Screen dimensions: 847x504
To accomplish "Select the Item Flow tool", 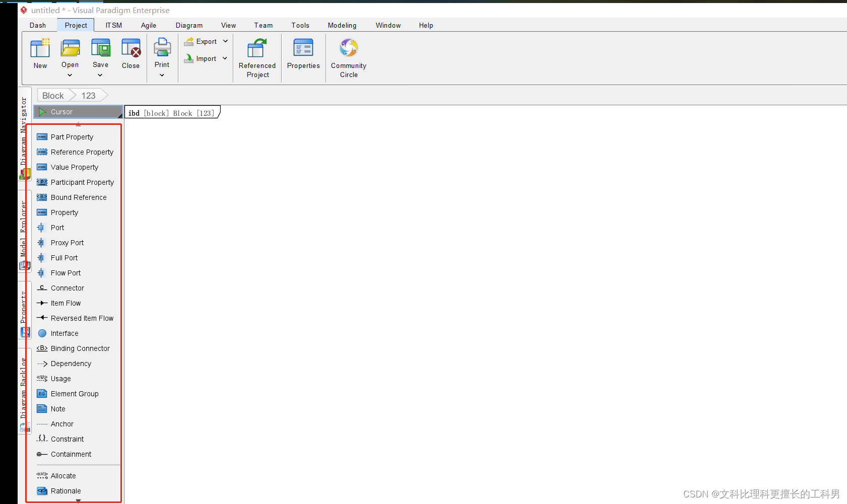I will coord(64,303).
